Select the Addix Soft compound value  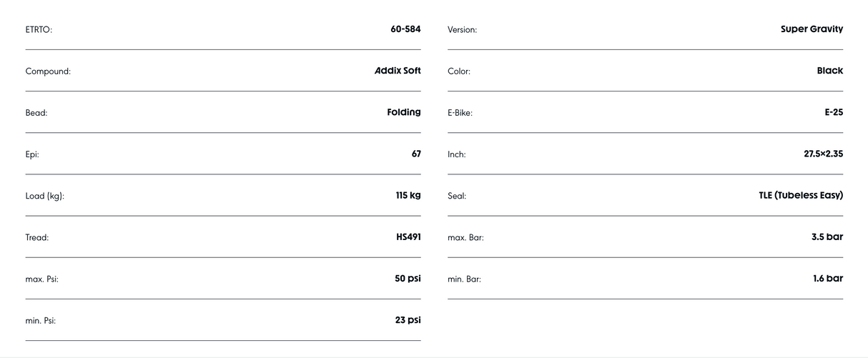point(398,71)
